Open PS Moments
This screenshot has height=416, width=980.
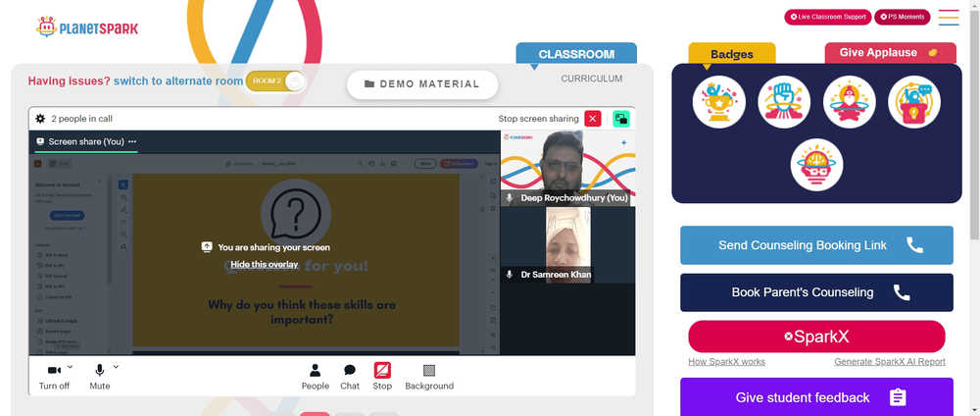tap(902, 17)
